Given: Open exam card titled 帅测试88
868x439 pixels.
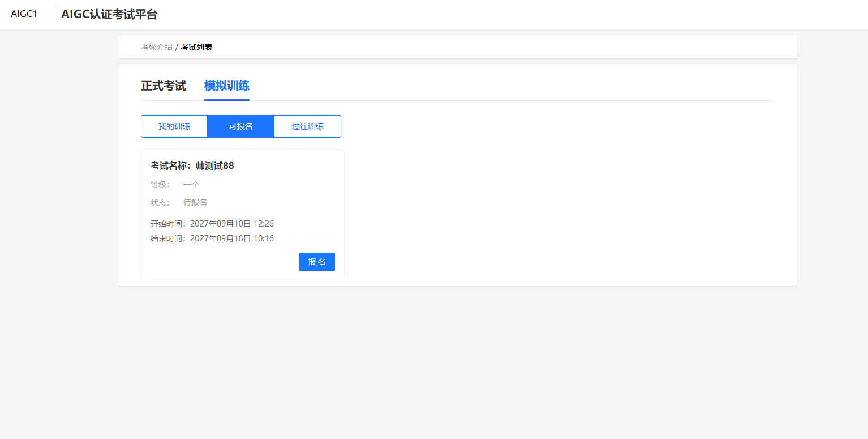Looking at the screenshot, I should [243, 215].
